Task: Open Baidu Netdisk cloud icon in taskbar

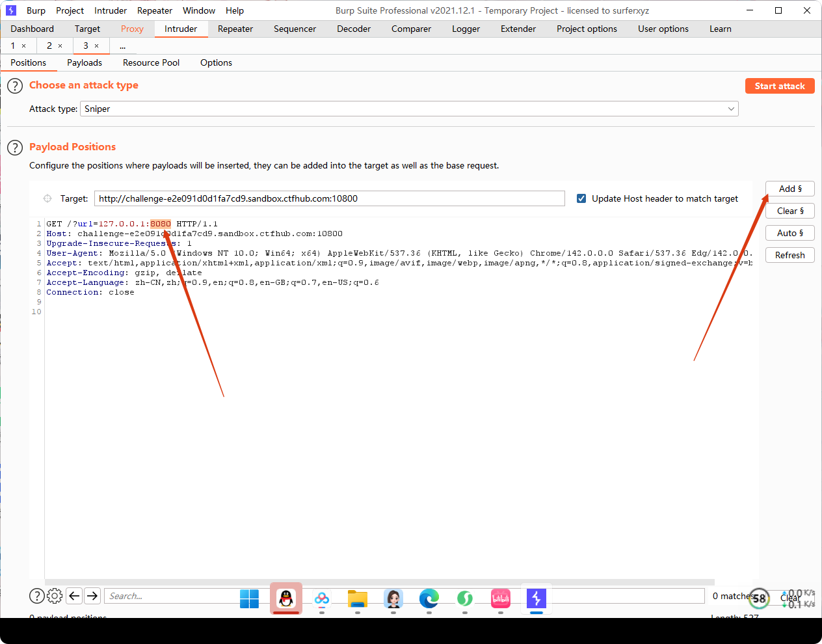Action: (322, 598)
